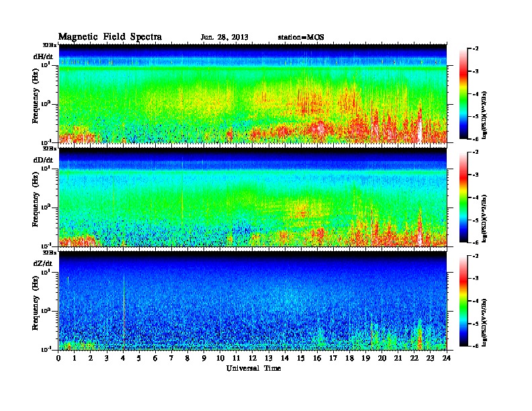
Task: Click hour tick label 3
Action: coord(107,359)
